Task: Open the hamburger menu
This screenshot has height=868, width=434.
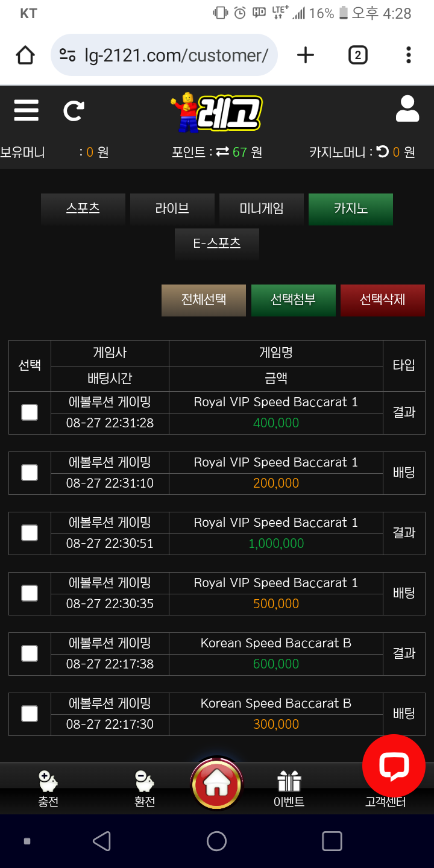Action: tap(26, 111)
